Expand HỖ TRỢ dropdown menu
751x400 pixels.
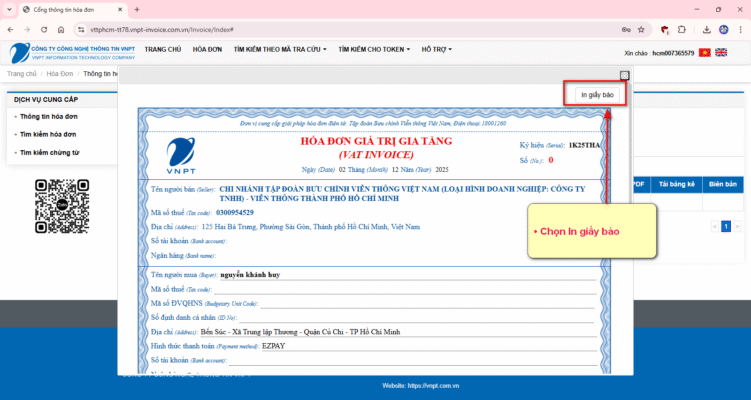click(437, 49)
